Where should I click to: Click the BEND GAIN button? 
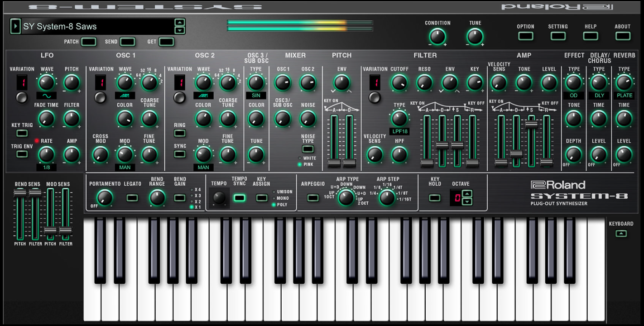[x=180, y=198]
